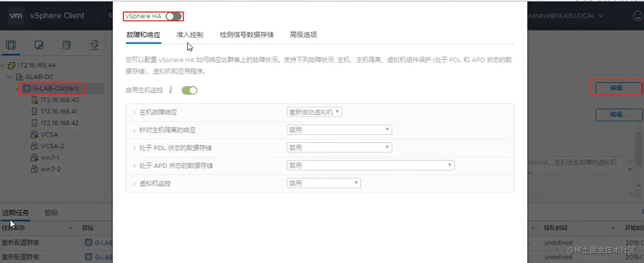
Task: Switch to the 检测信号数据存储 tab
Action: [x=247, y=35]
